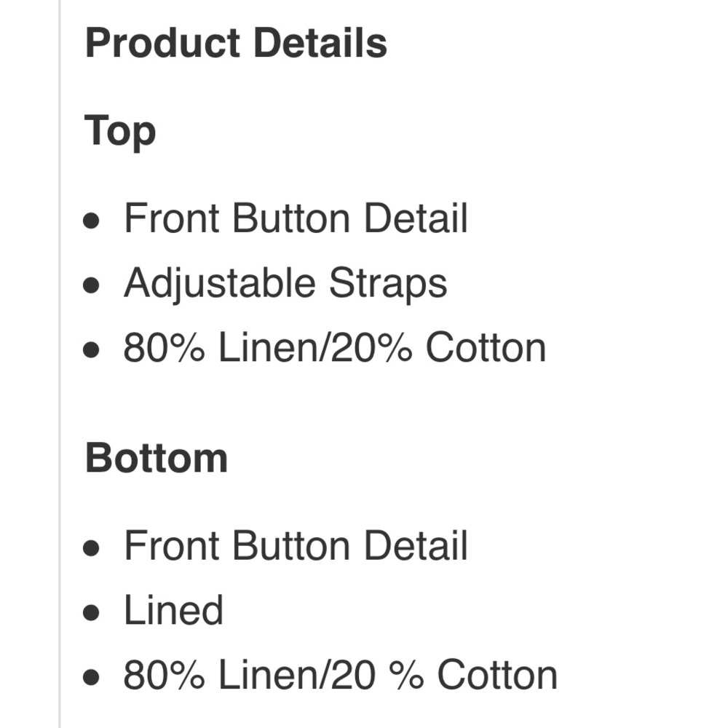728x728 pixels.
Task: Click 80% Linen/20 % Cotton under Bottom
Action: 340,676
